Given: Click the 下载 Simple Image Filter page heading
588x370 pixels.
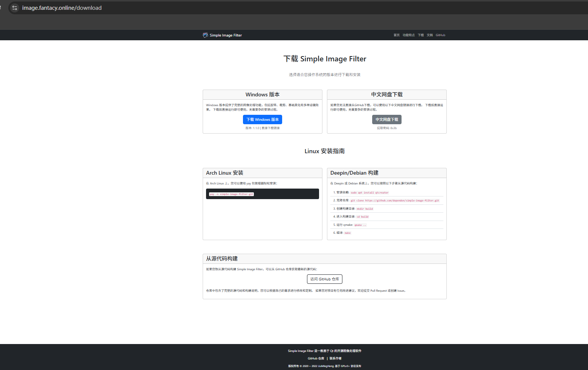Looking at the screenshot, I should [325, 59].
